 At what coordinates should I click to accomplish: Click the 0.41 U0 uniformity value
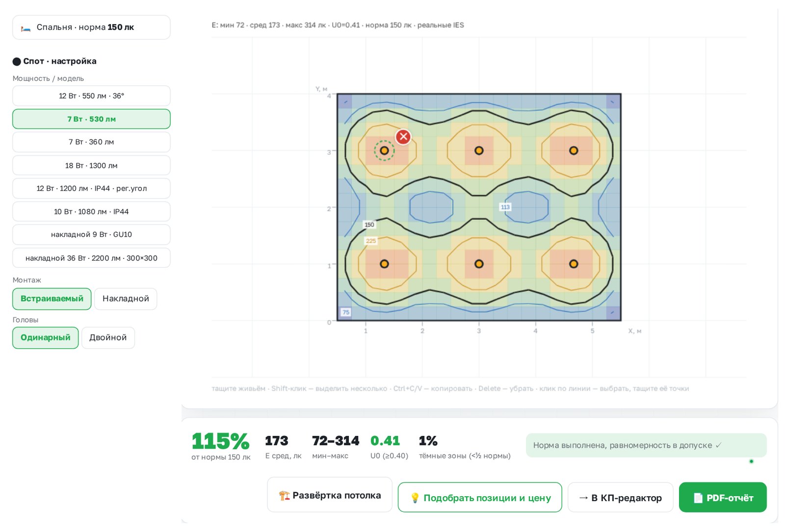click(x=385, y=441)
